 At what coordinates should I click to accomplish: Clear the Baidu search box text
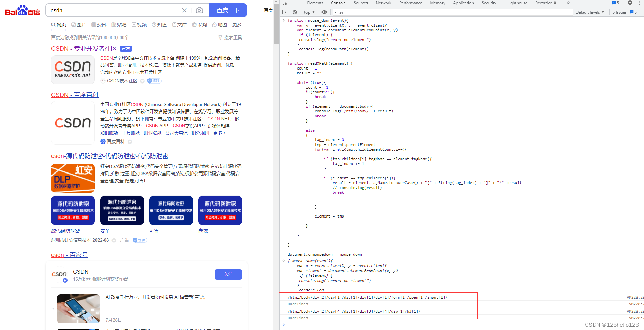(184, 10)
